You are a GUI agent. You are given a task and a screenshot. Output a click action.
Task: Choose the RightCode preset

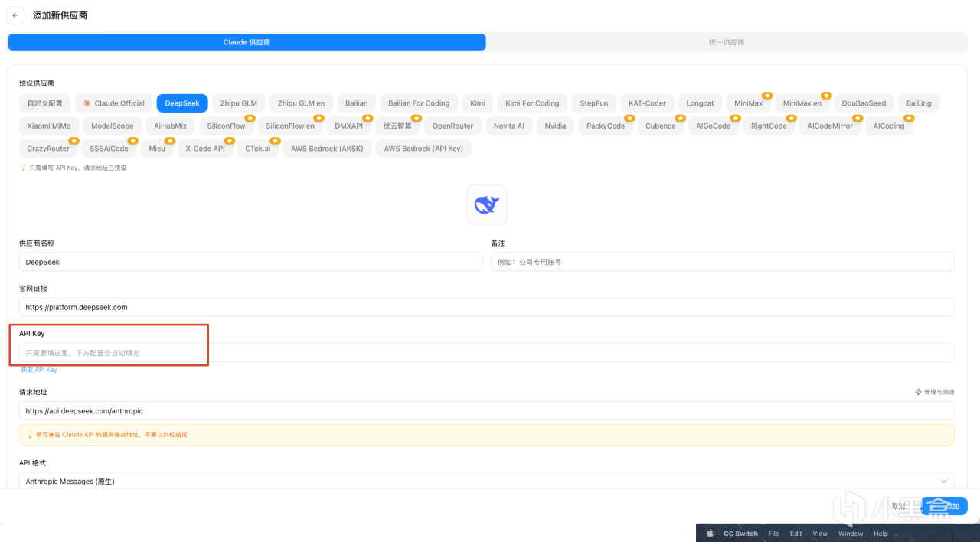769,126
